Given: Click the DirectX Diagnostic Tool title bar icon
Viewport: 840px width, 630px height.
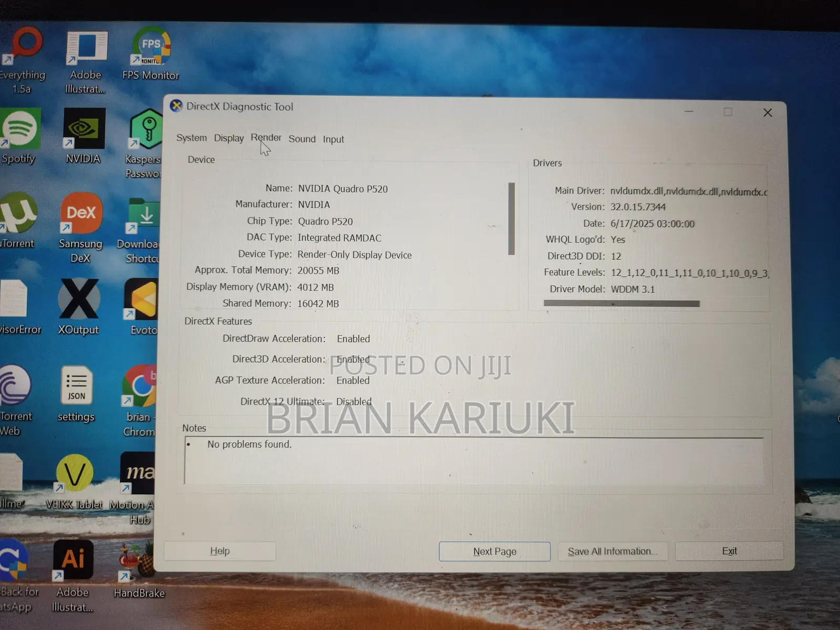Looking at the screenshot, I should tap(176, 106).
